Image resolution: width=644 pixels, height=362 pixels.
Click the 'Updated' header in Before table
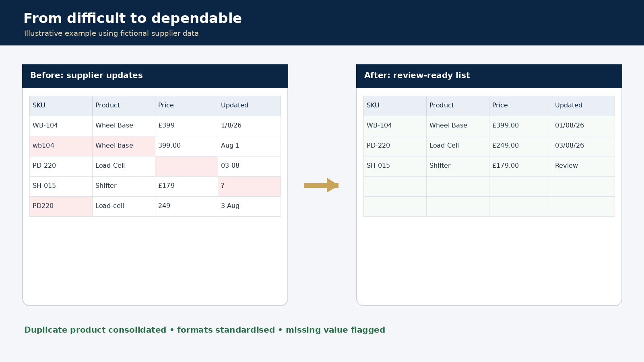point(249,106)
